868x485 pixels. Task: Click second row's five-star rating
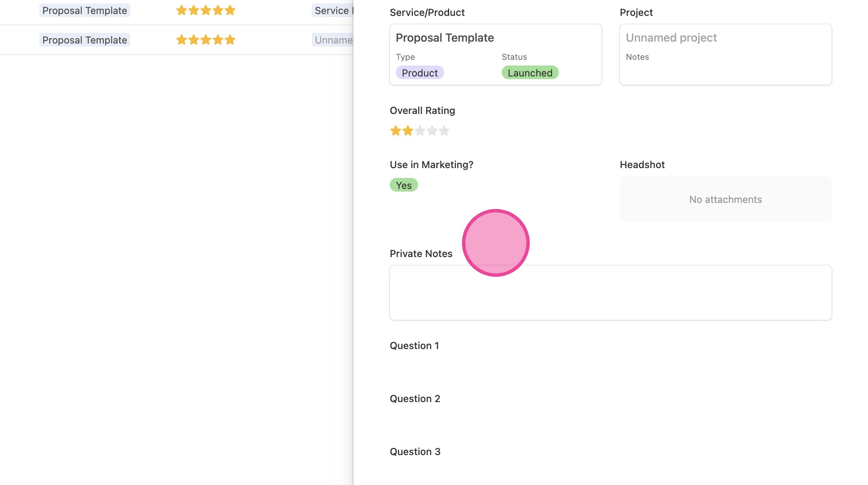[x=205, y=40]
